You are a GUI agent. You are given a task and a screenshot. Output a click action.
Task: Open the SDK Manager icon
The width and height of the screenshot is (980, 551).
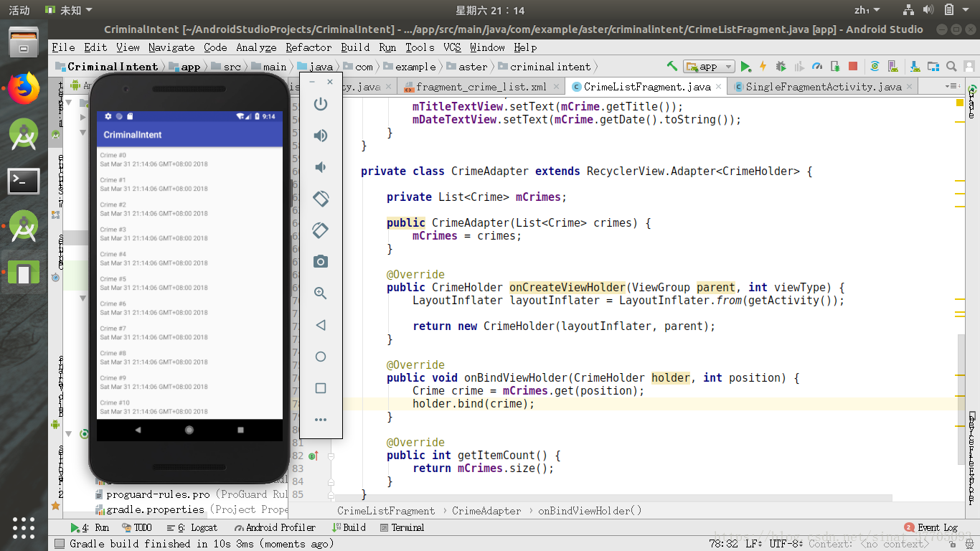click(x=914, y=66)
